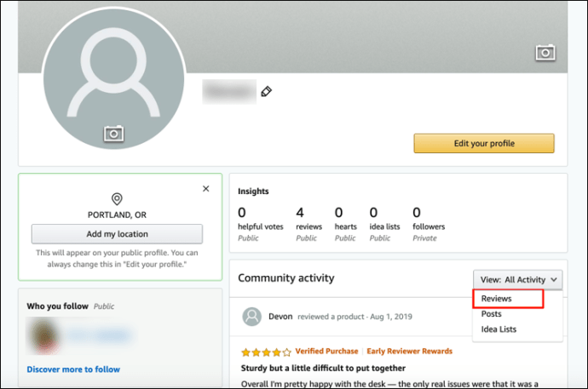The height and width of the screenshot is (389, 588).
Task: Open the large profile avatar image
Action: click(113, 78)
